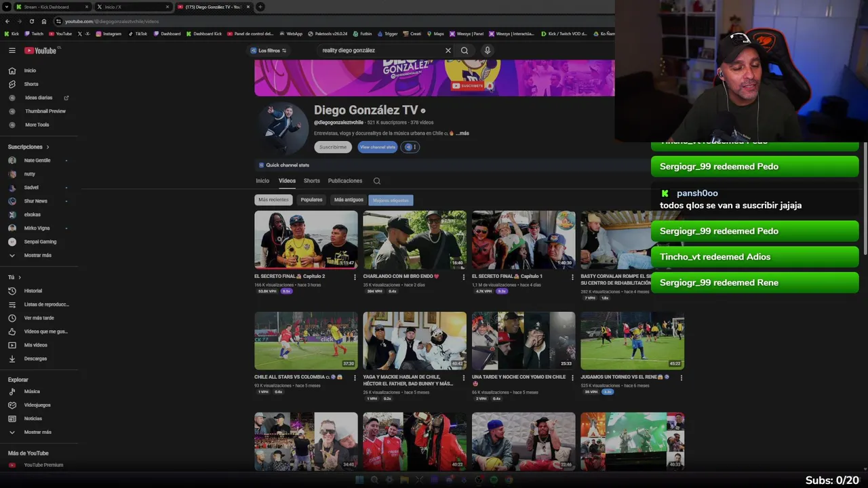
Task: Open EL SECRETO FINAL Capítulo 2 thumbnail
Action: point(306,240)
